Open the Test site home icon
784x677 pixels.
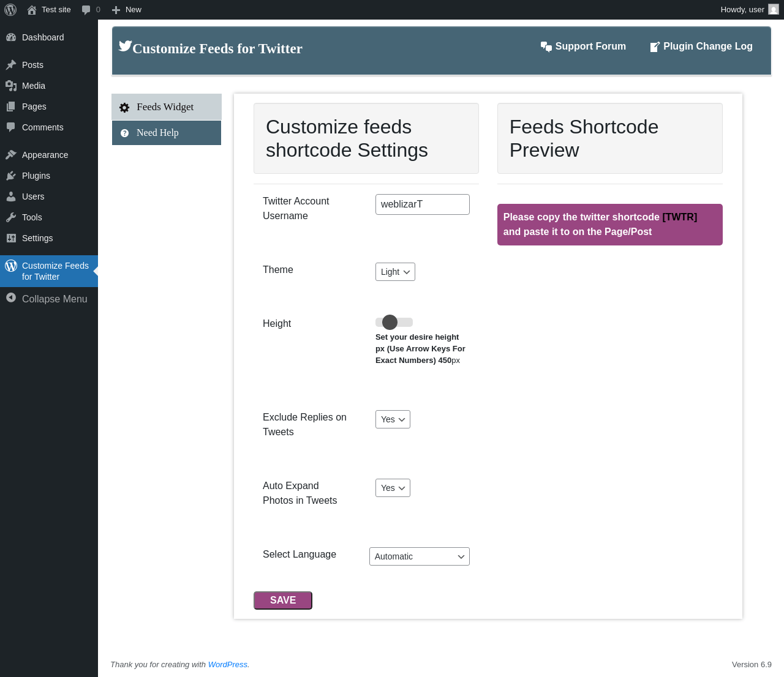pyautogui.click(x=32, y=10)
